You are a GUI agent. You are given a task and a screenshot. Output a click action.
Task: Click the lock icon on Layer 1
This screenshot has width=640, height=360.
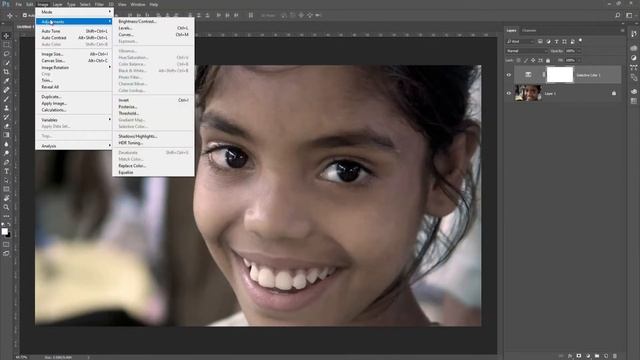614,93
